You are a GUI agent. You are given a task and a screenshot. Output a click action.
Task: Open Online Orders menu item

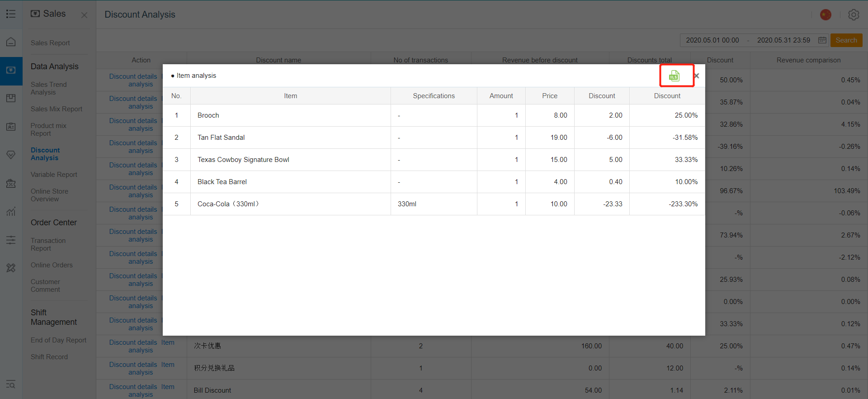52,265
